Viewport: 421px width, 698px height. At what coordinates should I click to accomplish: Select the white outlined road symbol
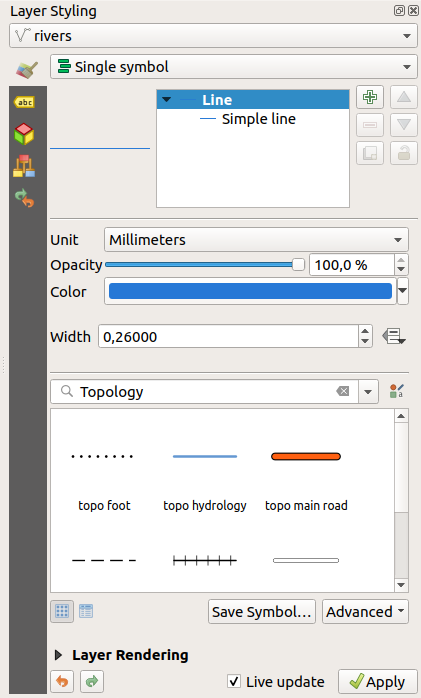pyautogui.click(x=306, y=560)
